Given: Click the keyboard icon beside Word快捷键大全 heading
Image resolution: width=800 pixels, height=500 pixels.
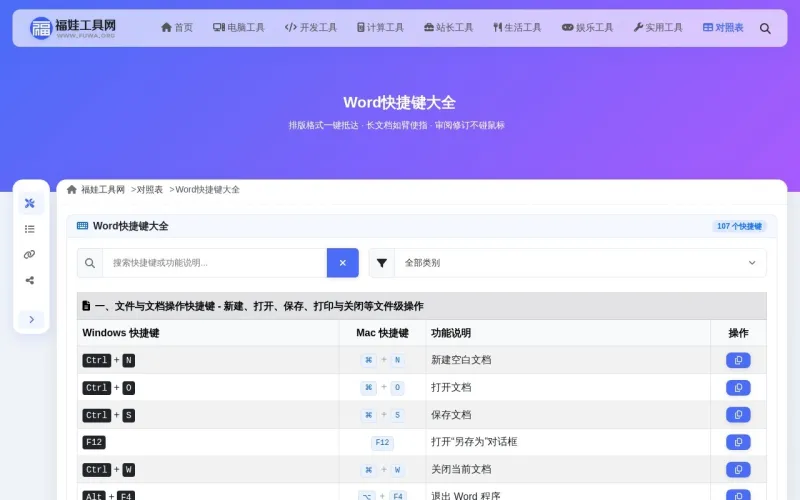Looking at the screenshot, I should click(x=82, y=226).
